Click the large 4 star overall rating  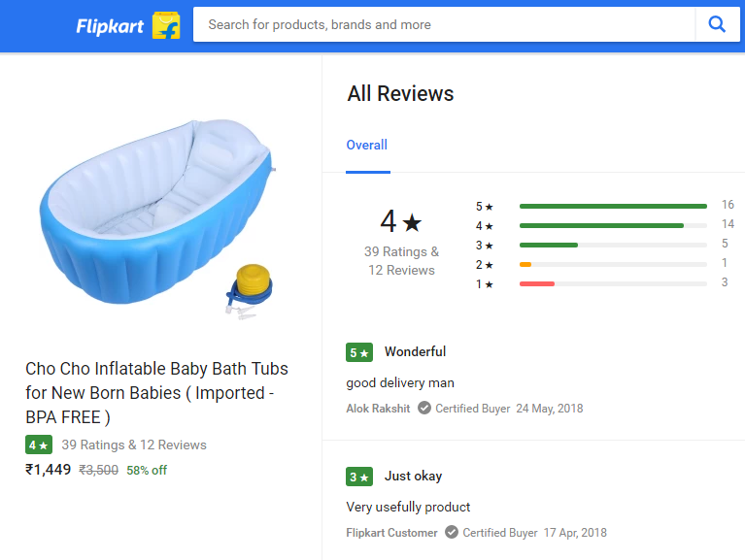click(400, 222)
